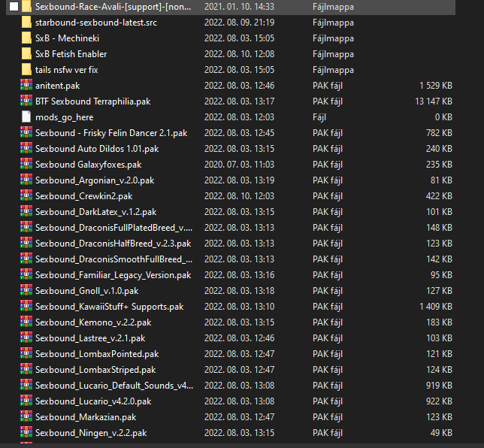This screenshot has height=448, width=484.
Task: Click the starbound-sexbound-latest.src folder icon
Action: click(26, 23)
